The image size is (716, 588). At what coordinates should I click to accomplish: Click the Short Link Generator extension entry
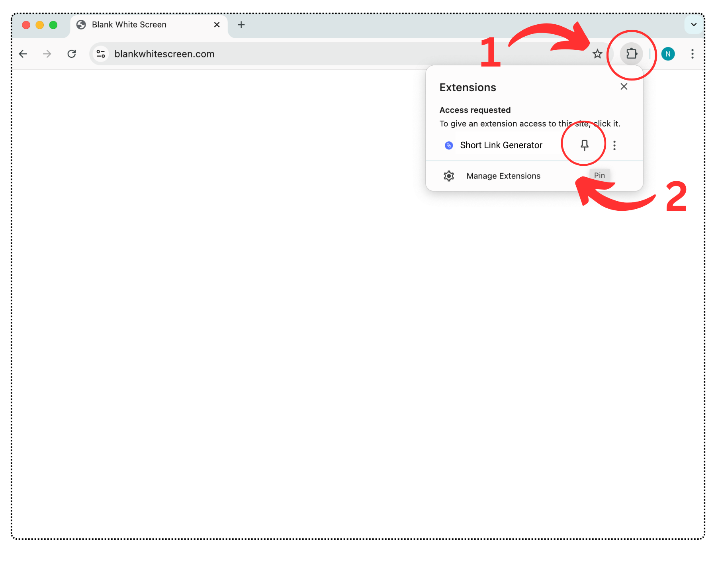(501, 145)
